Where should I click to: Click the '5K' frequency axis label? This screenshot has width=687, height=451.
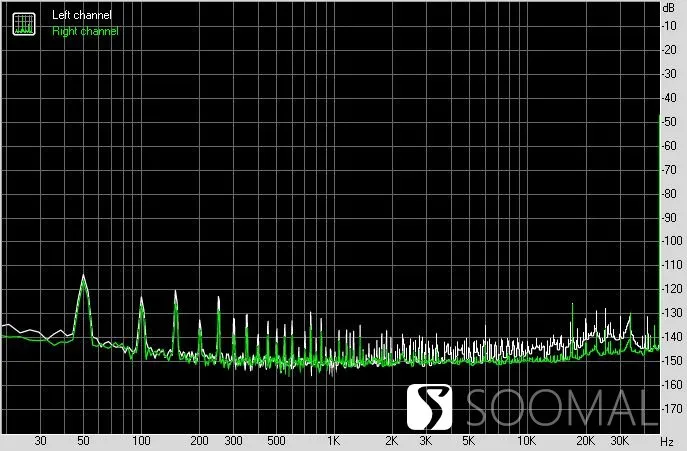[468, 440]
